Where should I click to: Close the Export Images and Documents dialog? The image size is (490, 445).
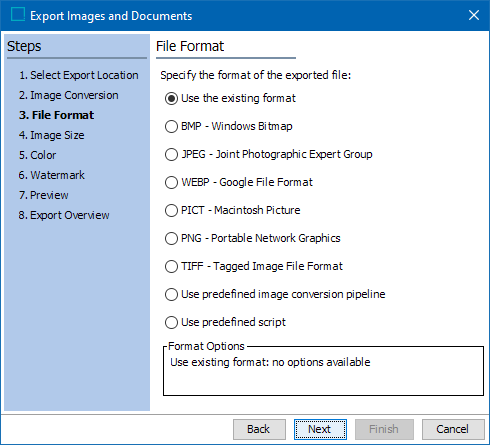[474, 15]
